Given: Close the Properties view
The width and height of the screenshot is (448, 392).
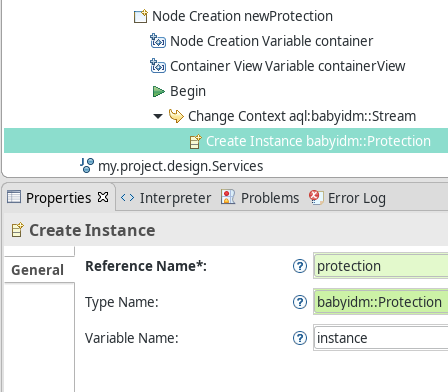Looking at the screenshot, I should pyautogui.click(x=103, y=197).
